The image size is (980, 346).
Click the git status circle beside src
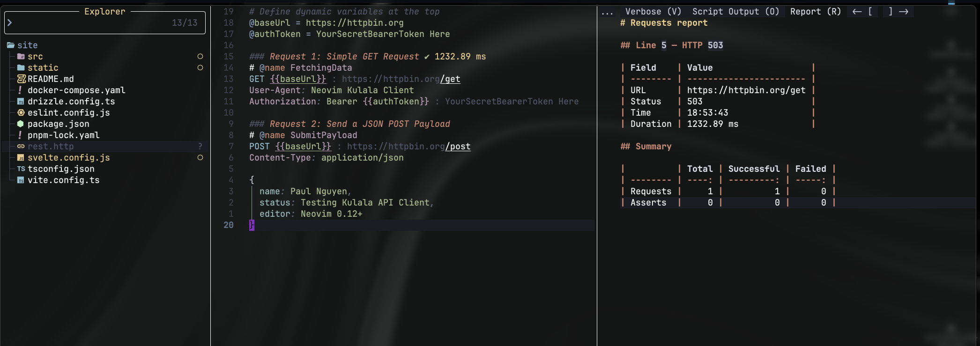[x=200, y=57]
